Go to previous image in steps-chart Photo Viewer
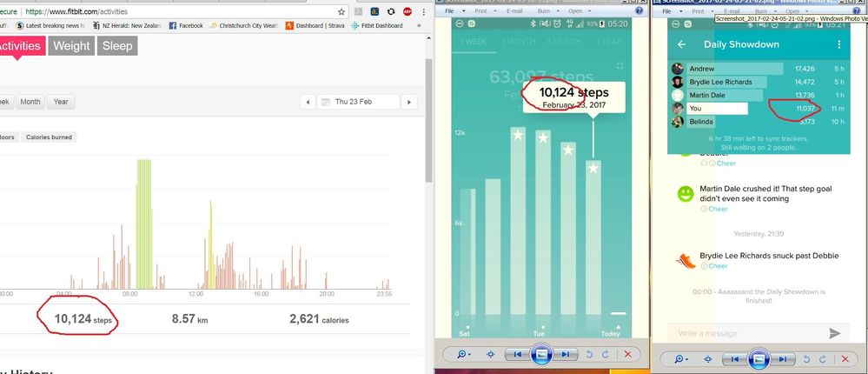This screenshot has width=868, height=374. [518, 355]
